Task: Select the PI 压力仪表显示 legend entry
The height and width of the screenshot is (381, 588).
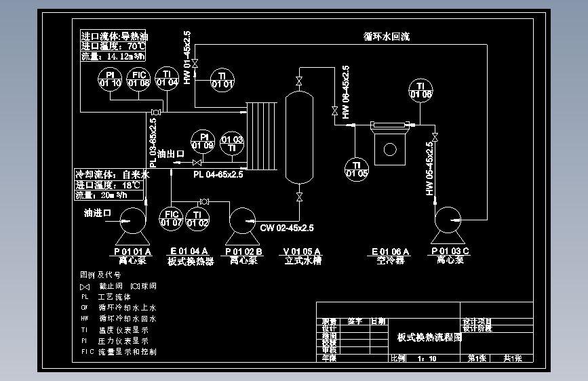Action: (115, 341)
